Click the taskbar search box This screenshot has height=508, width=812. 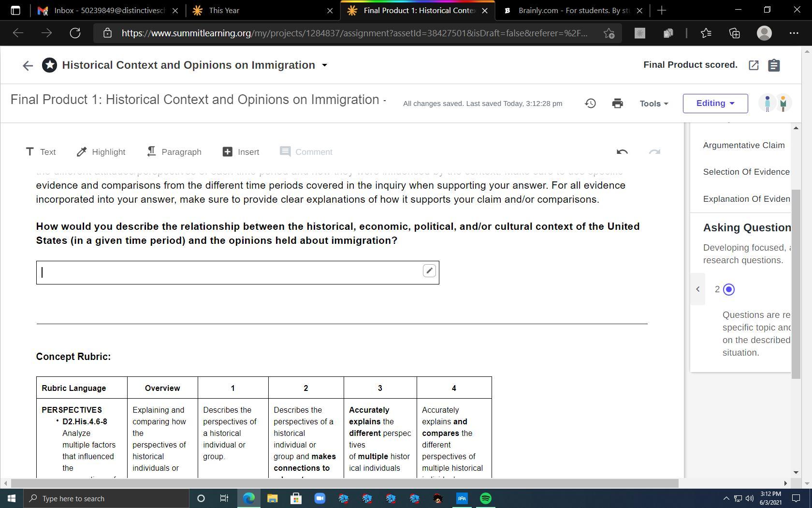tap(106, 498)
